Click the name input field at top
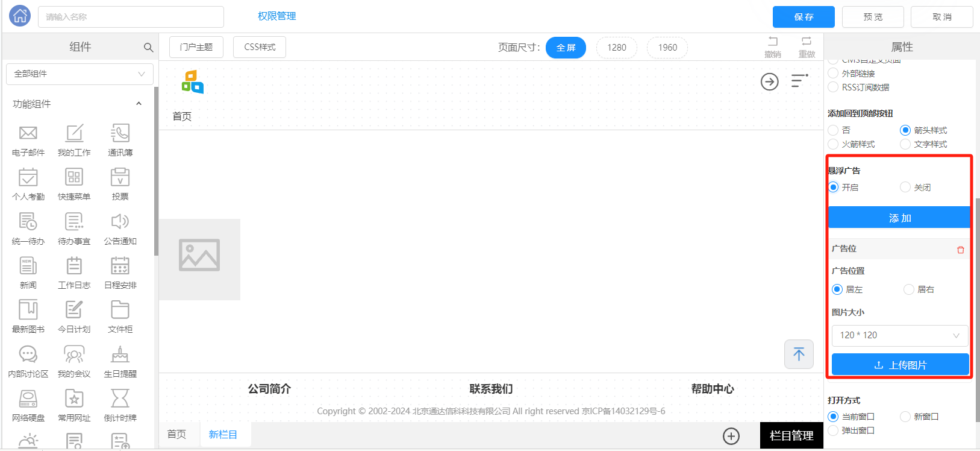 131,17
